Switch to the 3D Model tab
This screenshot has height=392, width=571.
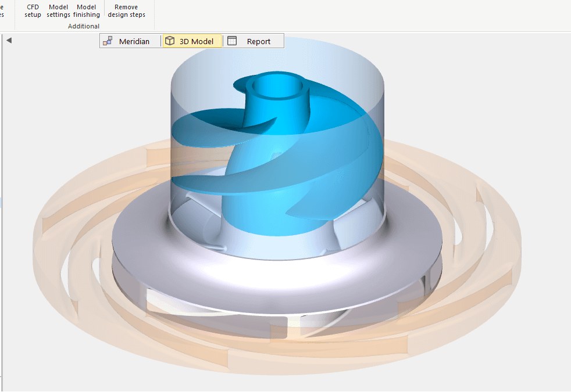[192, 41]
